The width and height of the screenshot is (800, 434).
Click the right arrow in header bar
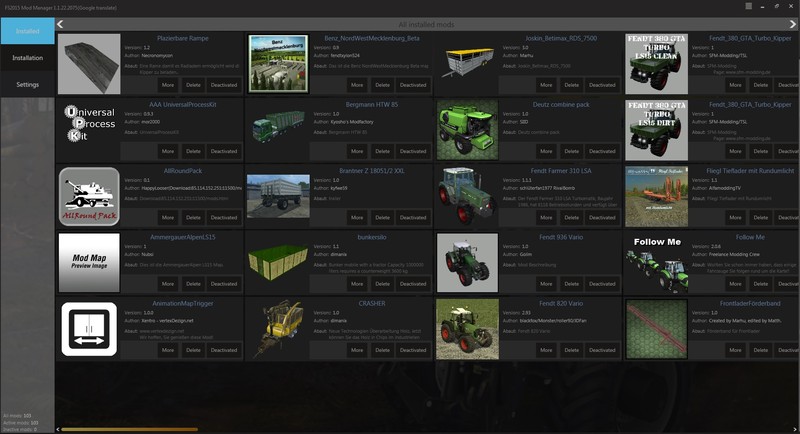coord(792,23)
